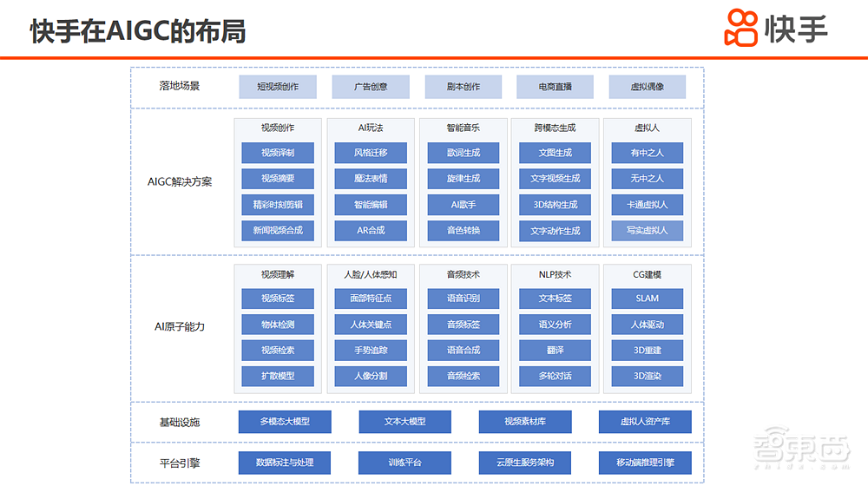Screen dimensions: 868x486
Task: Click the 多轮对话 box
Action: [555, 376]
